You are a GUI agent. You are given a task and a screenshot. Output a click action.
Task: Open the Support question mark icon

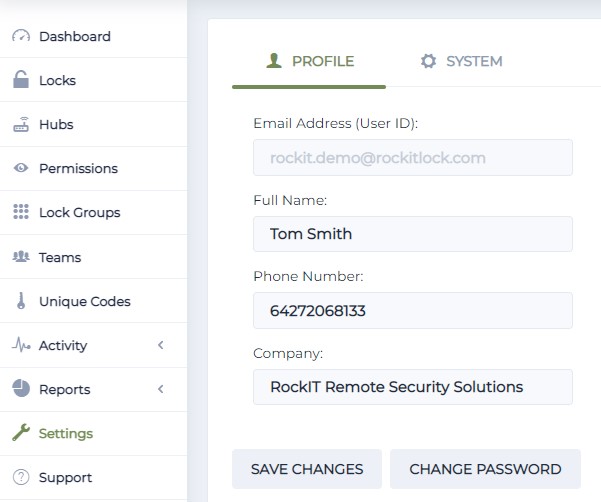click(21, 477)
